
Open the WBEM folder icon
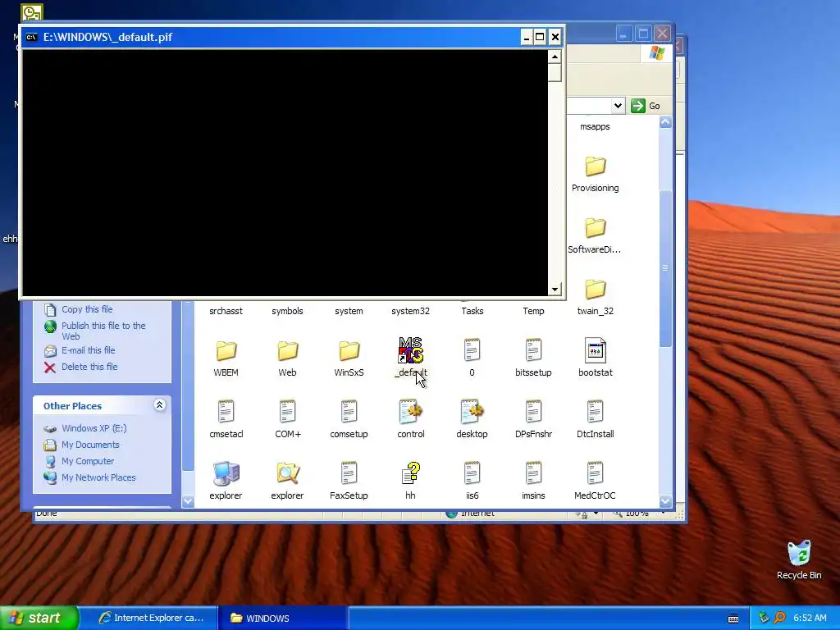(226, 351)
